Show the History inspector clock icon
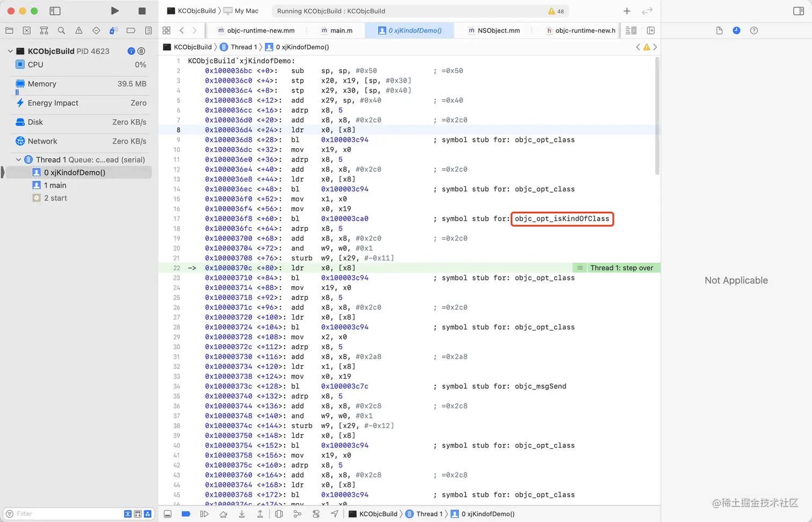The image size is (812, 522). click(x=736, y=31)
